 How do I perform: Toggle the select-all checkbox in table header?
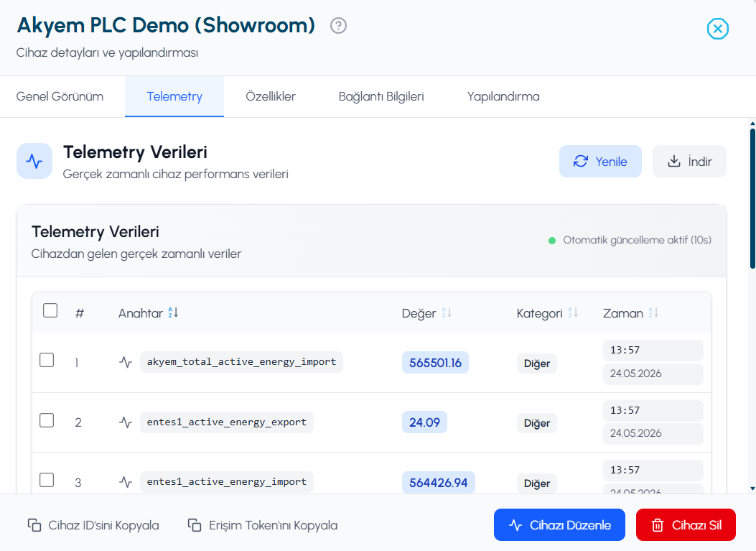50,310
